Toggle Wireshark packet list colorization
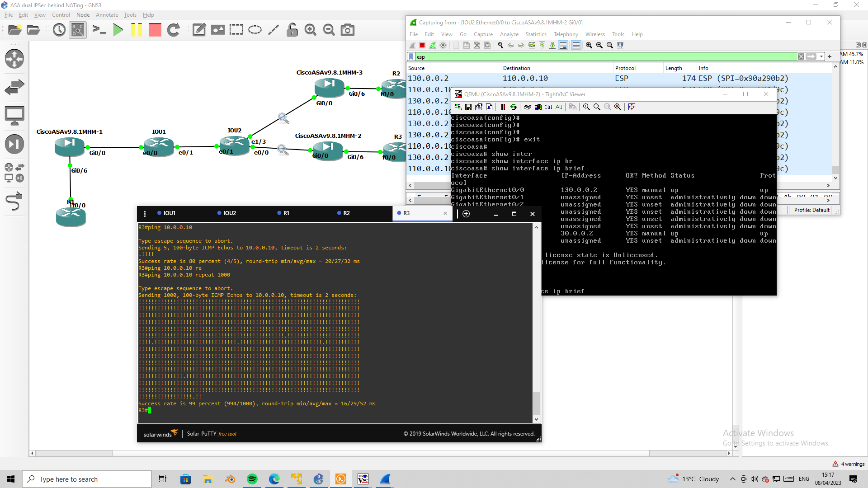 coord(576,45)
